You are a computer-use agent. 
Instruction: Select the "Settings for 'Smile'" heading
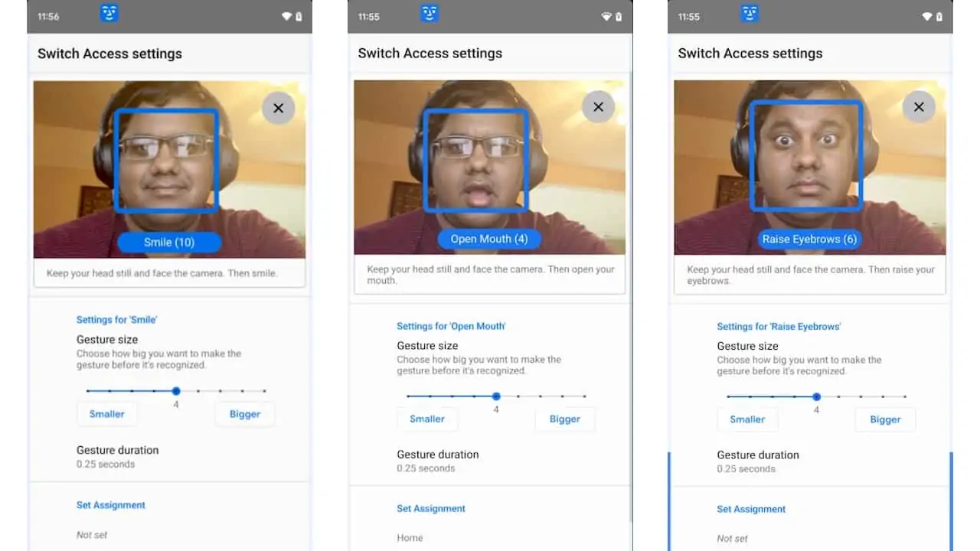point(116,320)
